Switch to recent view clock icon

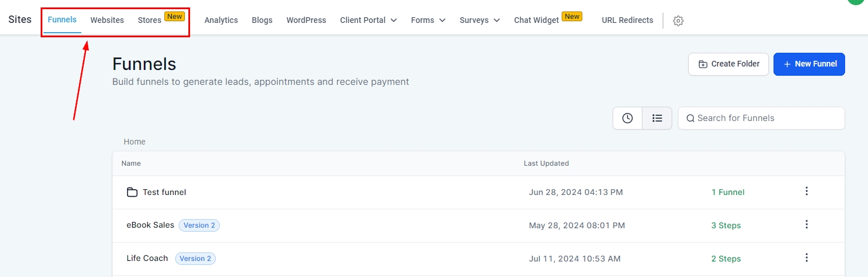(x=628, y=118)
